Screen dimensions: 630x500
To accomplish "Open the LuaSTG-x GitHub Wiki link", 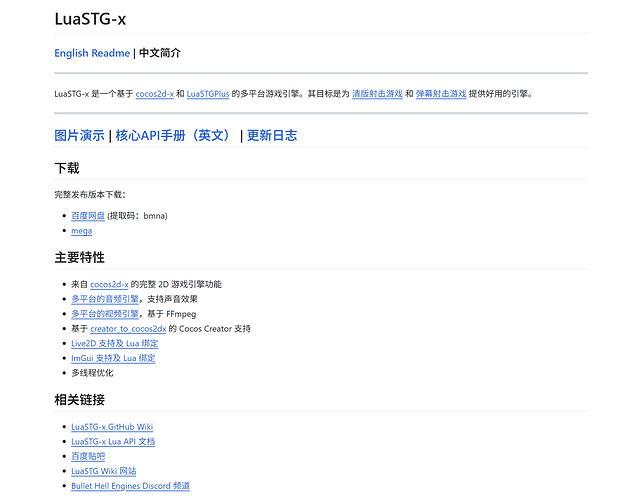I will point(112,427).
